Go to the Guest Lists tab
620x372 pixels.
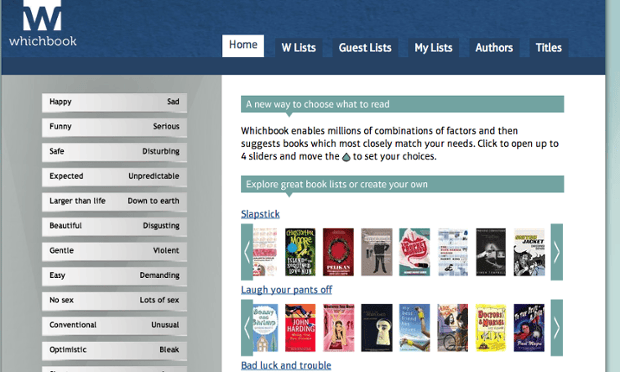pyautogui.click(x=365, y=47)
